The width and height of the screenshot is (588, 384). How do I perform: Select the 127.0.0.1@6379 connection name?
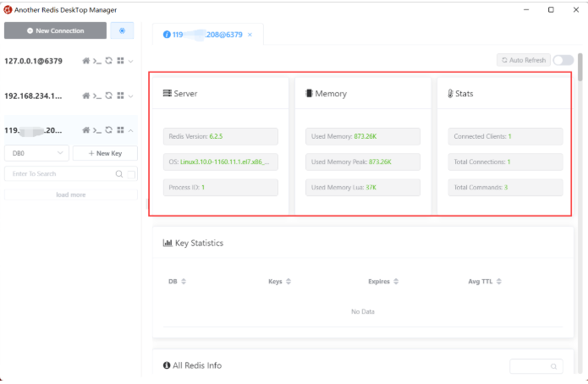click(33, 61)
